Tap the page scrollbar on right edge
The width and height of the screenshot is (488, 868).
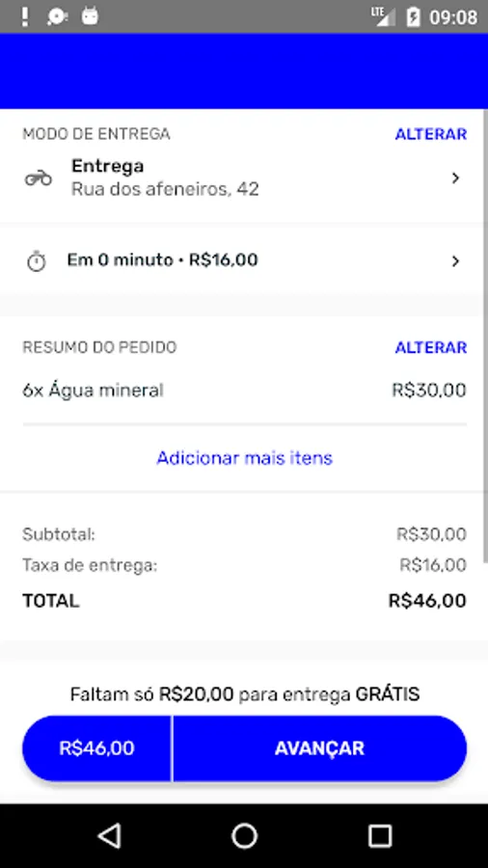[485, 332]
